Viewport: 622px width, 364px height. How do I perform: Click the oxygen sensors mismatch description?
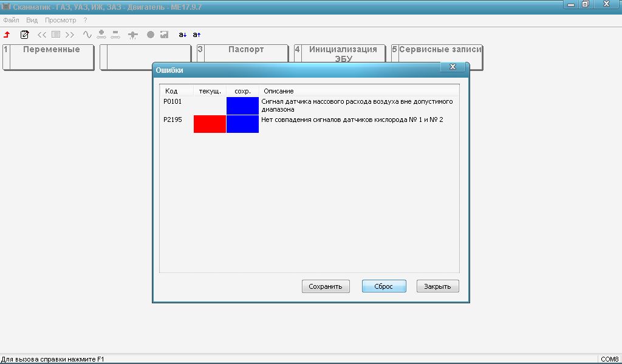coord(352,120)
